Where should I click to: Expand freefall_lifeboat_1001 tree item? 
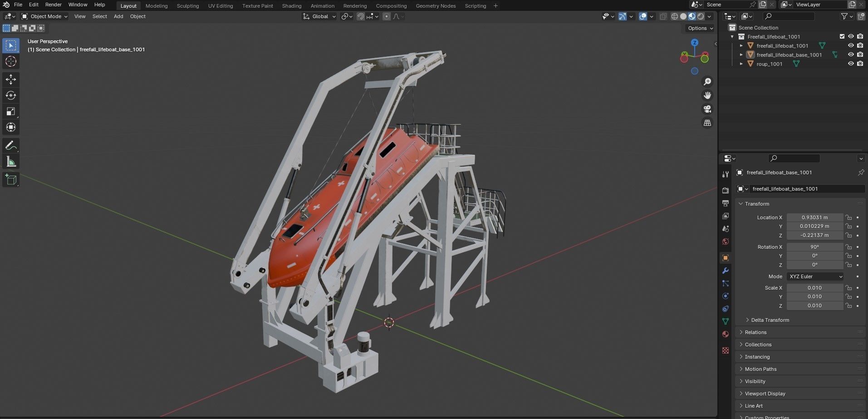click(x=741, y=45)
